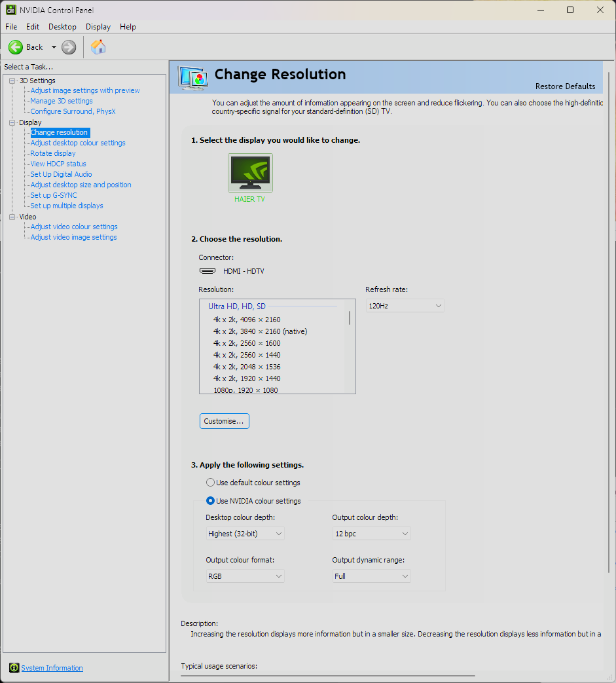Viewport: 616px width, 683px height.
Task: Click the Customise... button
Action: 224,421
